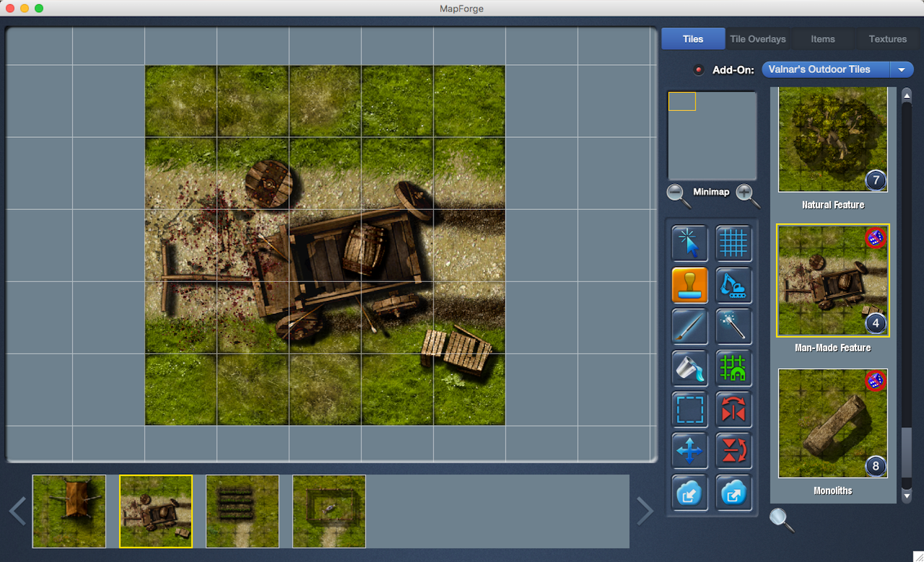Select the orange Stamp tool
Screen dimensions: 924x562
click(690, 285)
